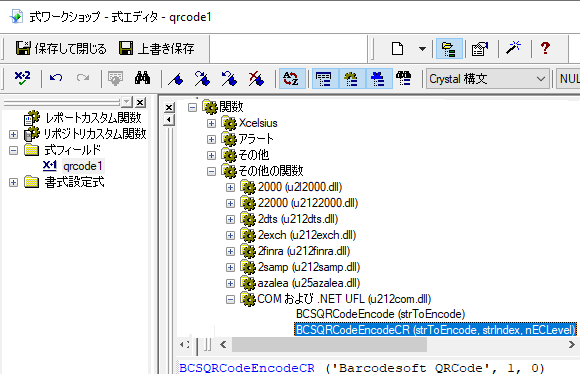This screenshot has width=580, height=374.
Task: Toggle A-Z sort trees button
Action: (292, 78)
